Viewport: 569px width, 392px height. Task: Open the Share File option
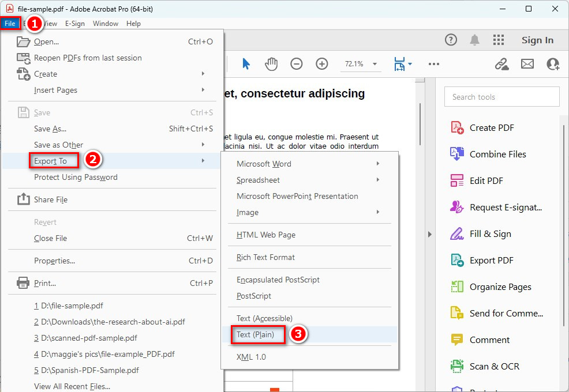(x=51, y=198)
